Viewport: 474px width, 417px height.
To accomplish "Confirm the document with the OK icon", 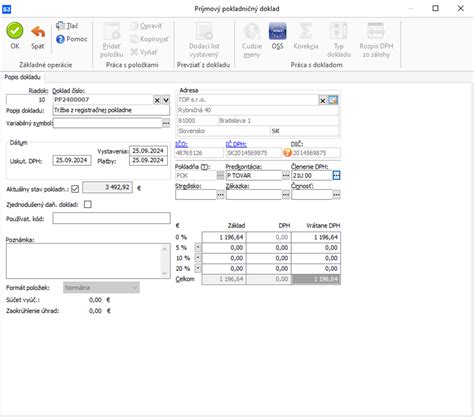I will (15, 31).
